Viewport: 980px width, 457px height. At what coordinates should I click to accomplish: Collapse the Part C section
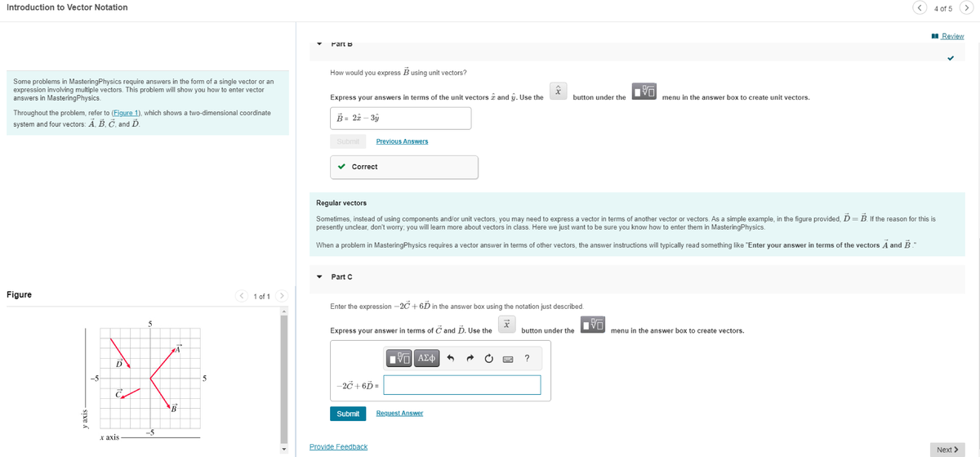tap(320, 277)
